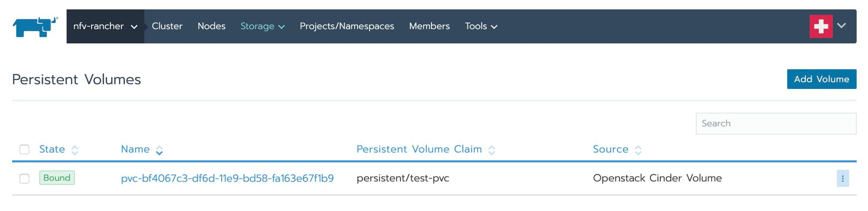Viewport: 868px width, 211px height.
Task: Click the Rancher cow logo
Action: point(35,27)
